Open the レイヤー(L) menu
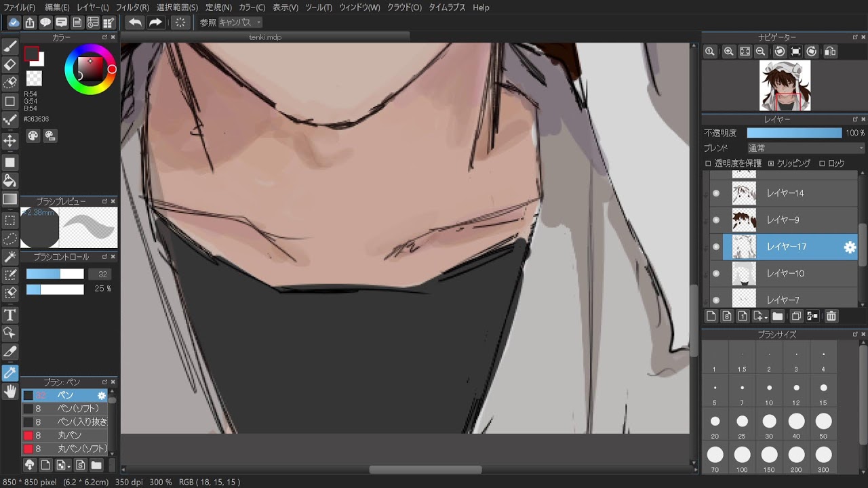The image size is (868, 488). 93,7
